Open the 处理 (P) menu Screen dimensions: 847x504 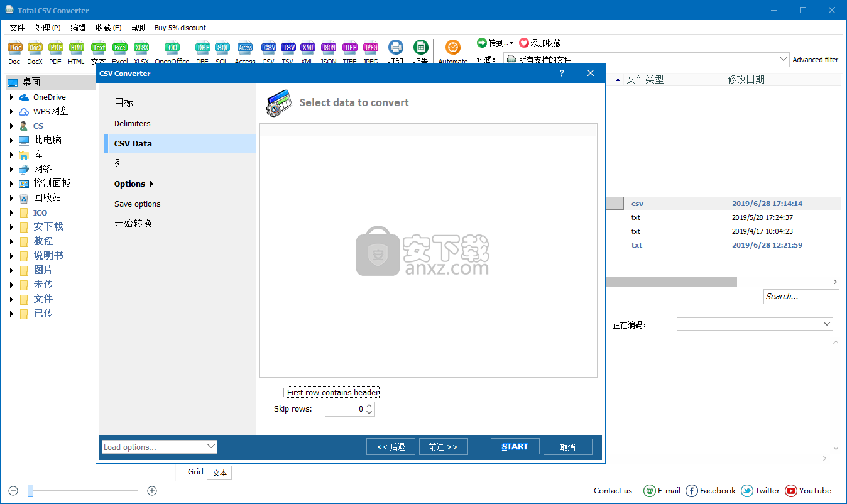pyautogui.click(x=48, y=28)
